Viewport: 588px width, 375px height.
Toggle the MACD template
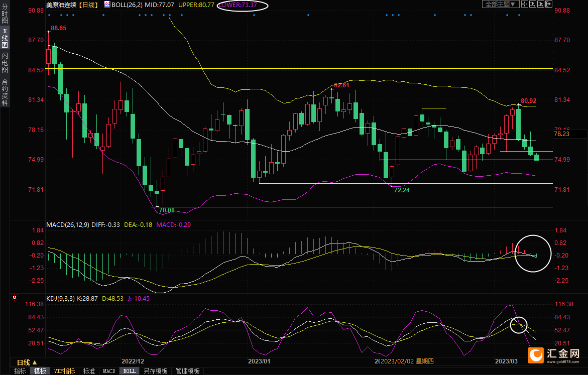(109, 371)
